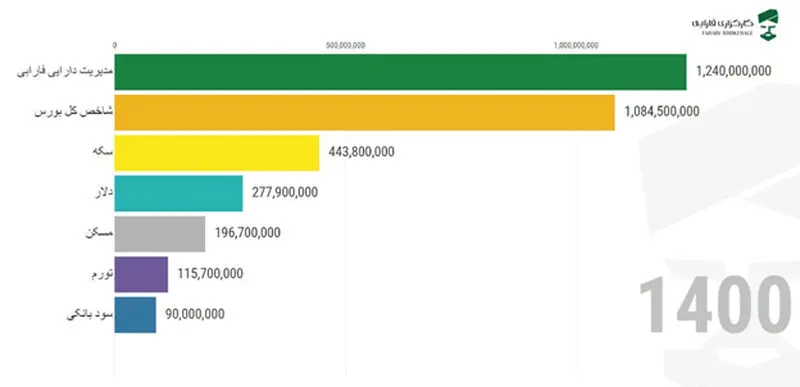Click the value 277,900,000
800x387 pixels.
tap(285, 192)
